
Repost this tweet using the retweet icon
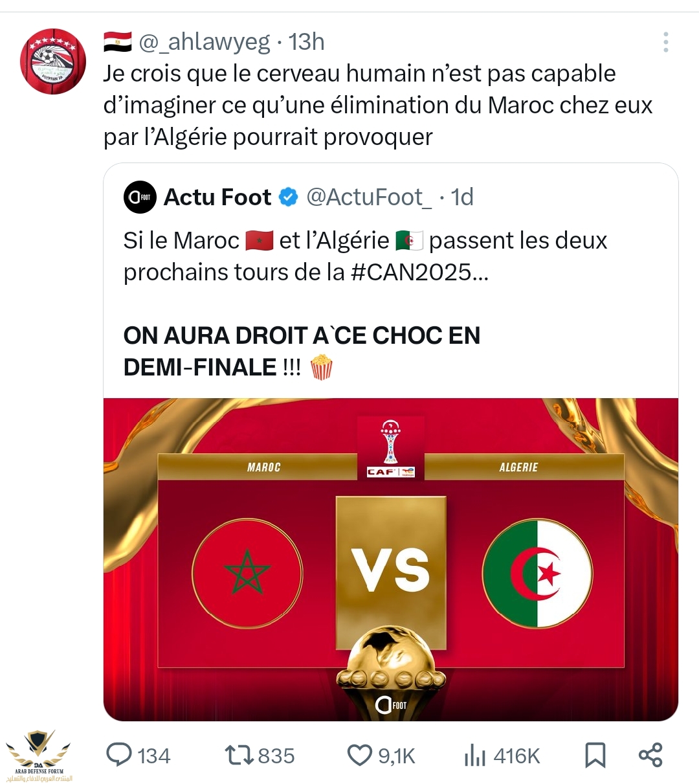238,755
